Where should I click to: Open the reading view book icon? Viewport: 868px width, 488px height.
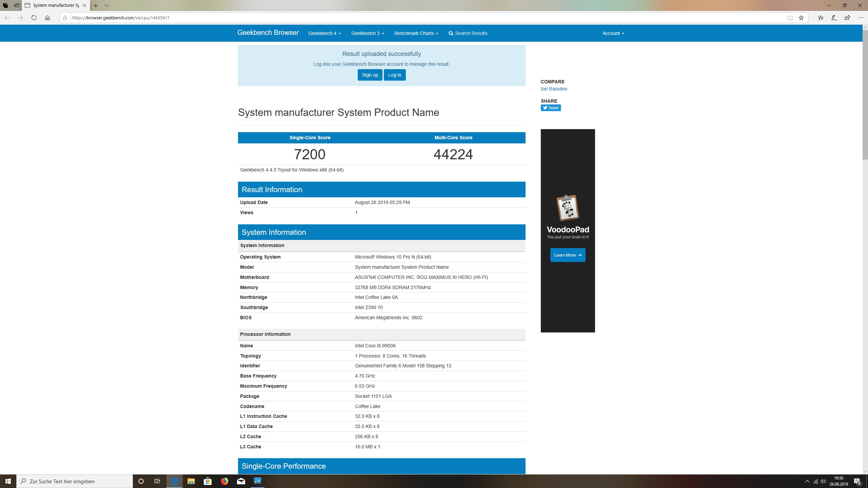(790, 18)
